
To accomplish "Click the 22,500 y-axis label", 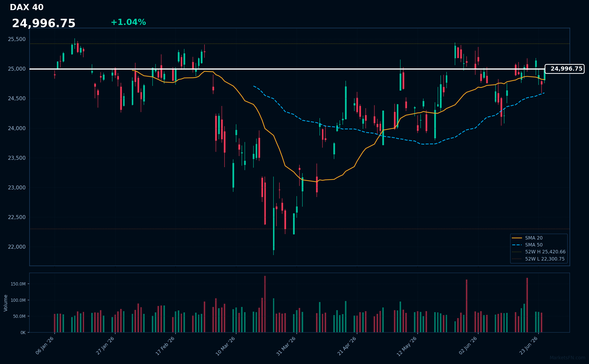I will point(17,217).
